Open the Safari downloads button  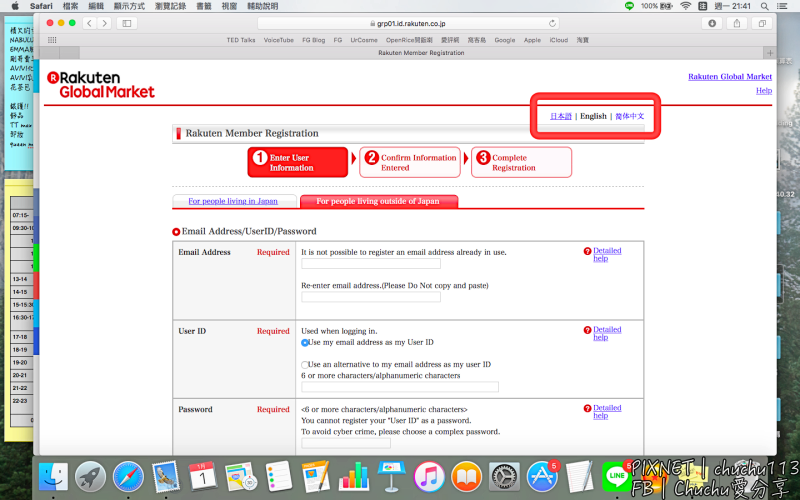[713, 23]
